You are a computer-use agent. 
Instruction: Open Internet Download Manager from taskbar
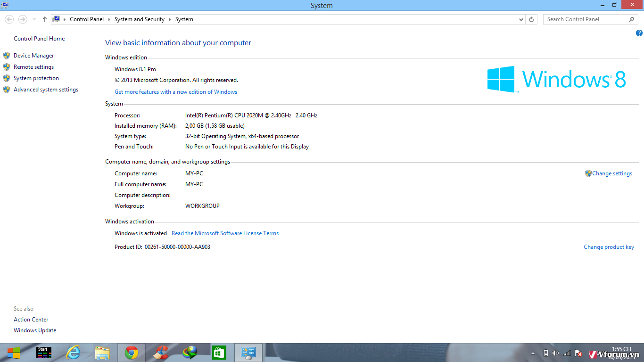(190, 353)
